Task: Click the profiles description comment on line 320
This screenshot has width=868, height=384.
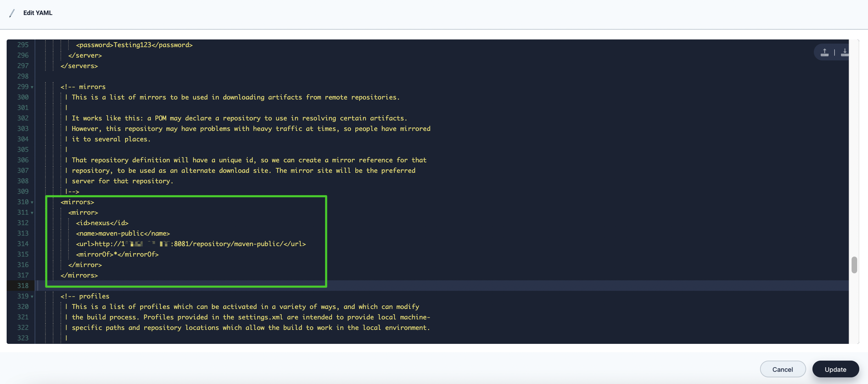Action: (245, 307)
